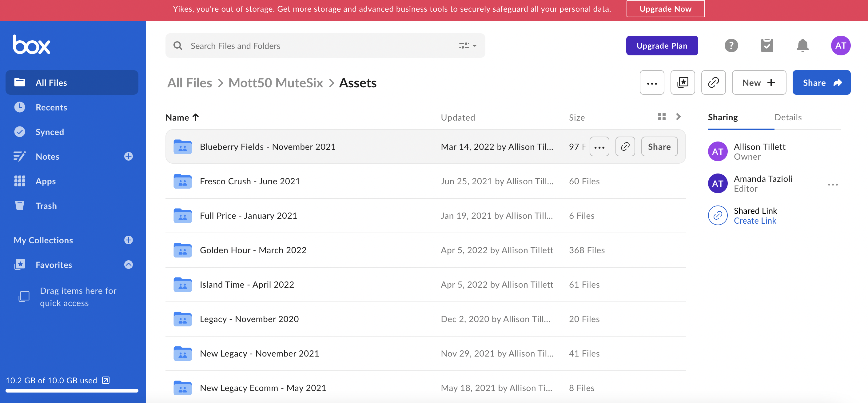Open more options for Blueberry Fields row
The height and width of the screenshot is (403, 868).
pos(599,146)
